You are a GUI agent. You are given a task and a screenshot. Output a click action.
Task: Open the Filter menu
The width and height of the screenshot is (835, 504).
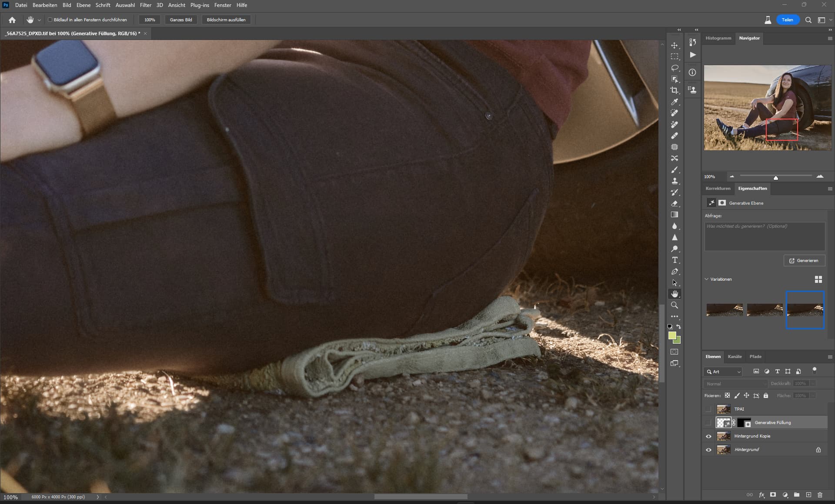[145, 5]
